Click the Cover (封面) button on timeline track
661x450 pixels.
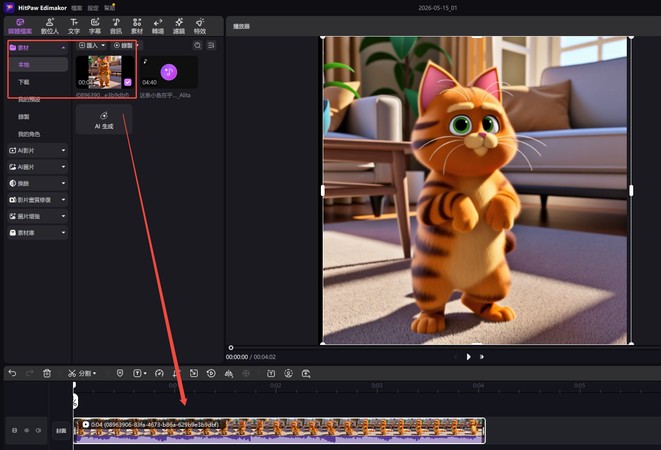(61, 431)
